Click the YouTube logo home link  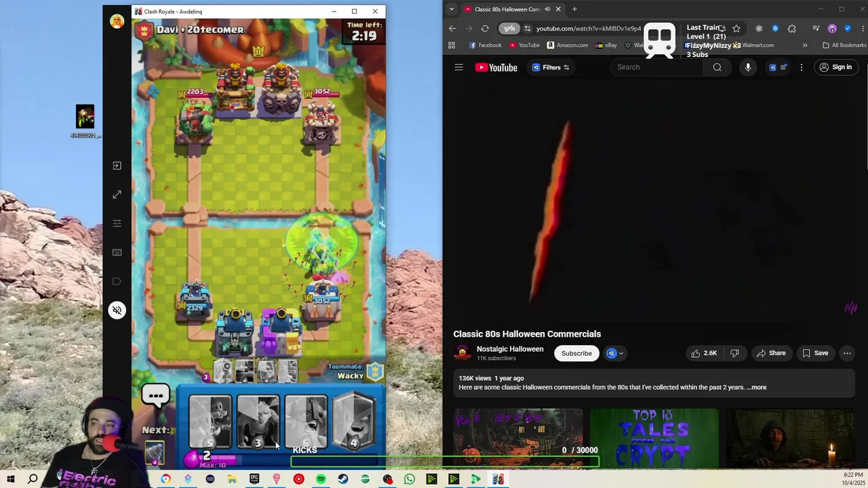(x=496, y=67)
